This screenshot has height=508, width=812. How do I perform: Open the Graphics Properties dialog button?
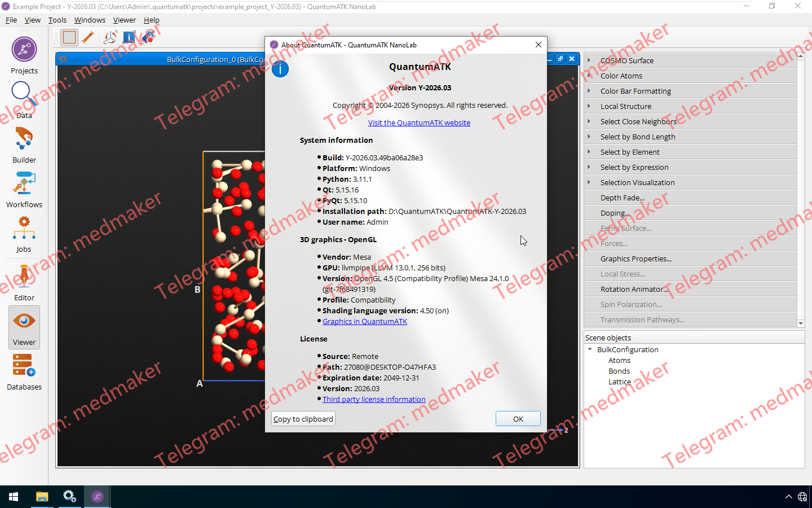pos(690,259)
